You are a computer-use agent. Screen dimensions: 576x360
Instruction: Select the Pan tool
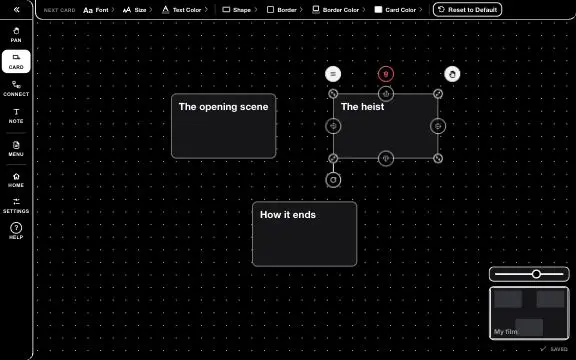16,35
